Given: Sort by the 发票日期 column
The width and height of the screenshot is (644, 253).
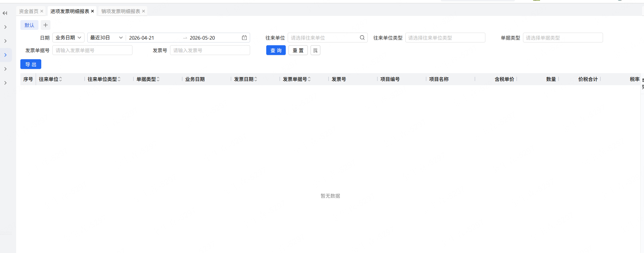Looking at the screenshot, I should 256,79.
